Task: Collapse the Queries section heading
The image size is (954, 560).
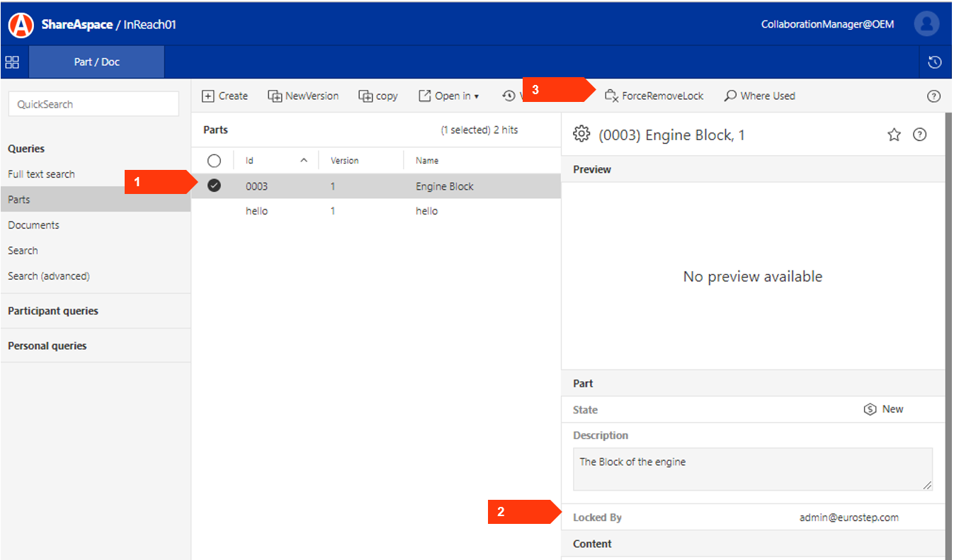Action: tap(26, 149)
